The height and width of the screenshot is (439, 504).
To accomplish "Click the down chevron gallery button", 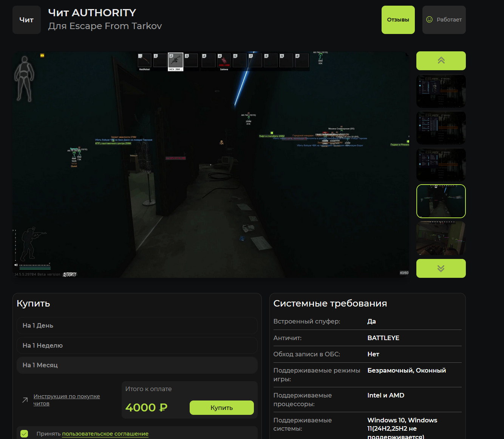I will (x=441, y=268).
